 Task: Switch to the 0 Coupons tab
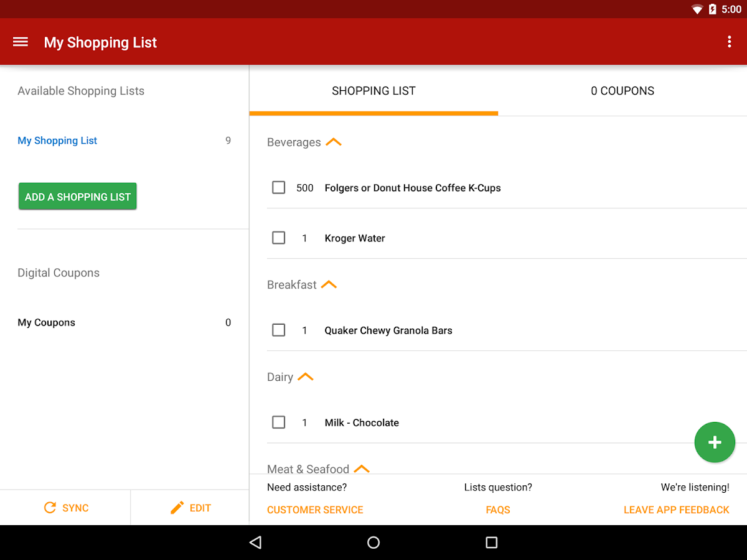click(622, 91)
